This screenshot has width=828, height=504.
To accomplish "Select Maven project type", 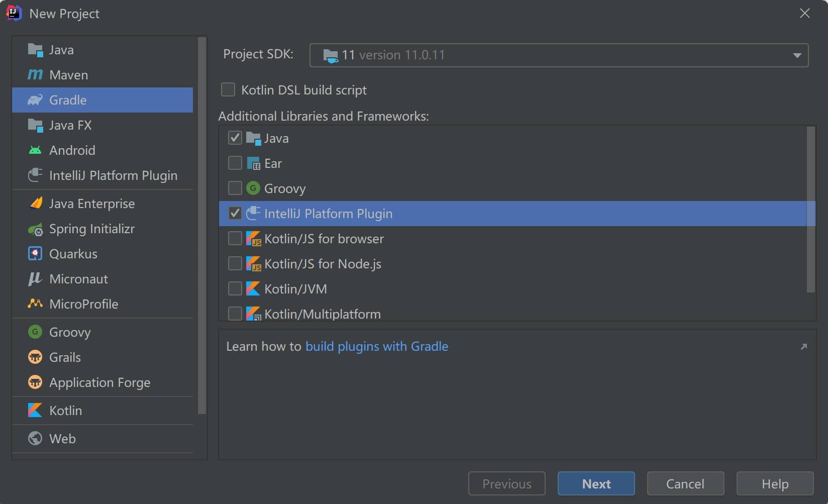I will pyautogui.click(x=102, y=75).
